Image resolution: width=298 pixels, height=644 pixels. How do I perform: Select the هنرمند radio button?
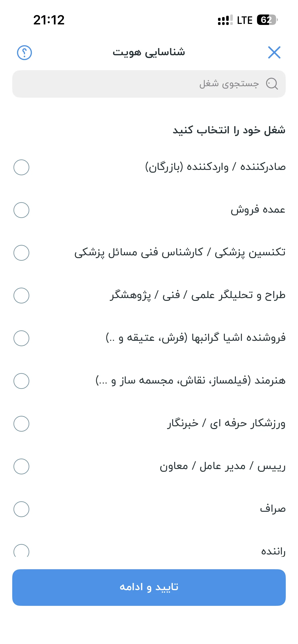[21, 381]
